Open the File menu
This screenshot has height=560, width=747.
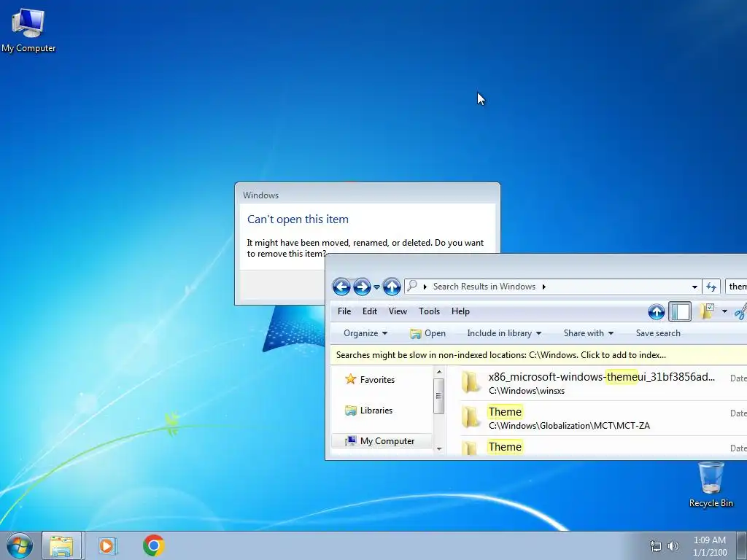pyautogui.click(x=344, y=311)
